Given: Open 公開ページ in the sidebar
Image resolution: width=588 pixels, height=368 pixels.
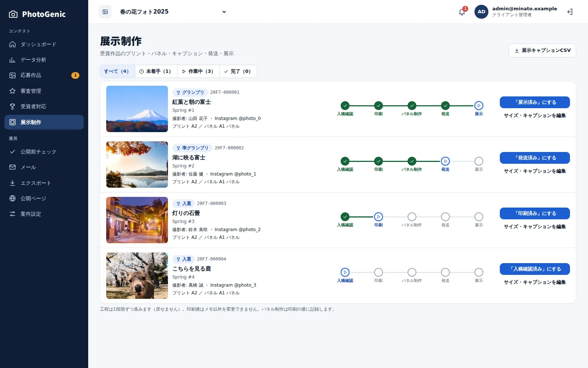Looking at the screenshot, I should tap(44, 198).
